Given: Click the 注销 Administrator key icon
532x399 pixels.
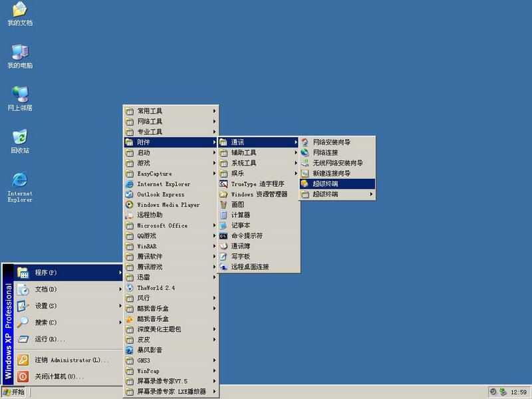Looking at the screenshot, I should tap(23, 360).
